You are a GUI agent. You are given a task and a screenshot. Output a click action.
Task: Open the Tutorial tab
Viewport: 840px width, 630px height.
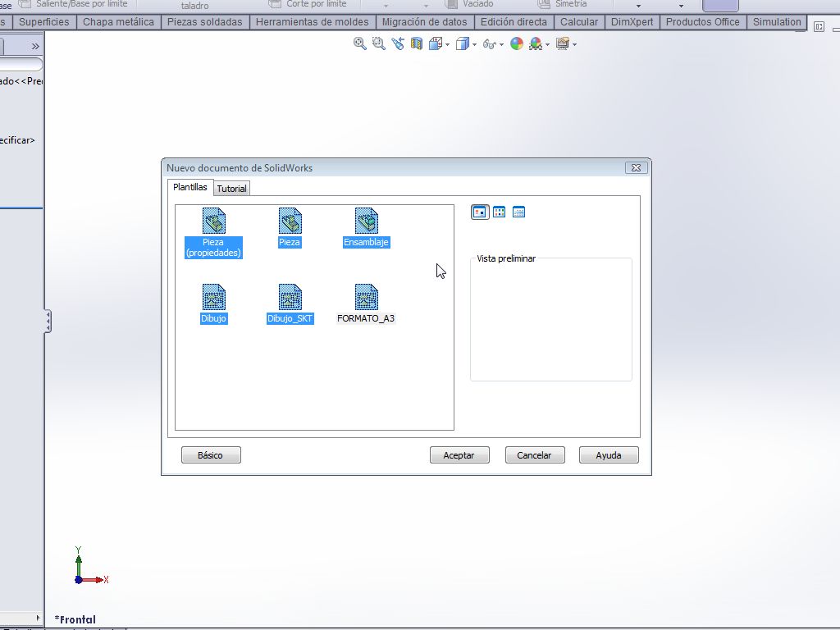click(x=231, y=189)
